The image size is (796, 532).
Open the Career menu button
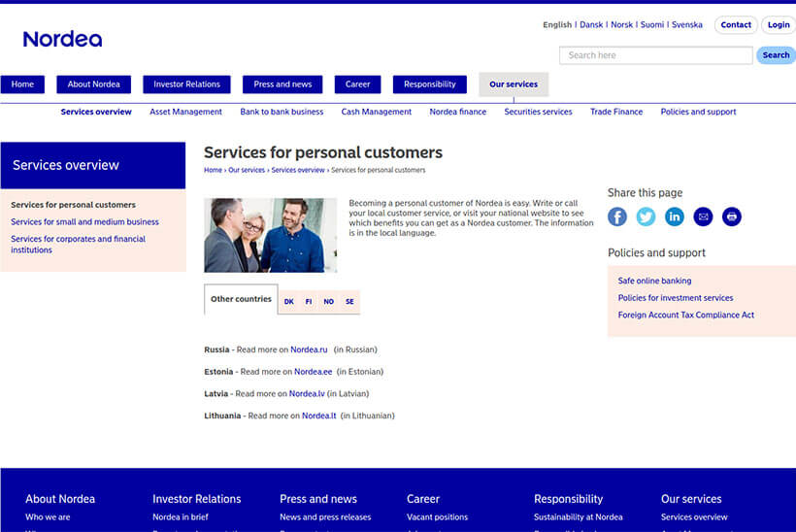(358, 84)
